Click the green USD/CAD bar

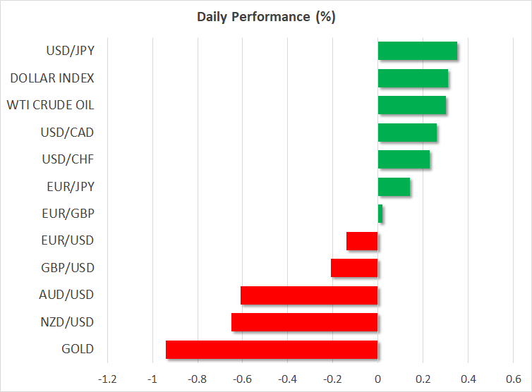point(407,132)
